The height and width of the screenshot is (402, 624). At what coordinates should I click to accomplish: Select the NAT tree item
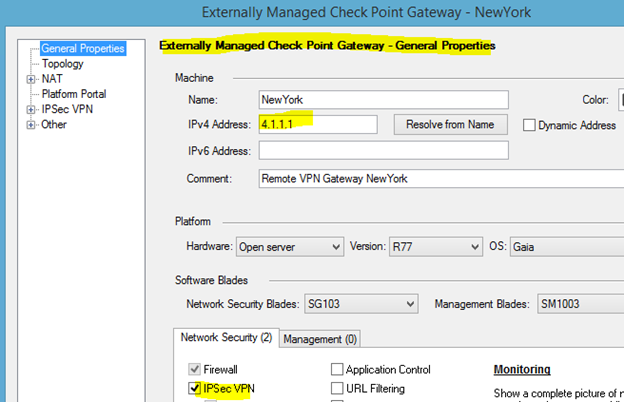(52, 79)
